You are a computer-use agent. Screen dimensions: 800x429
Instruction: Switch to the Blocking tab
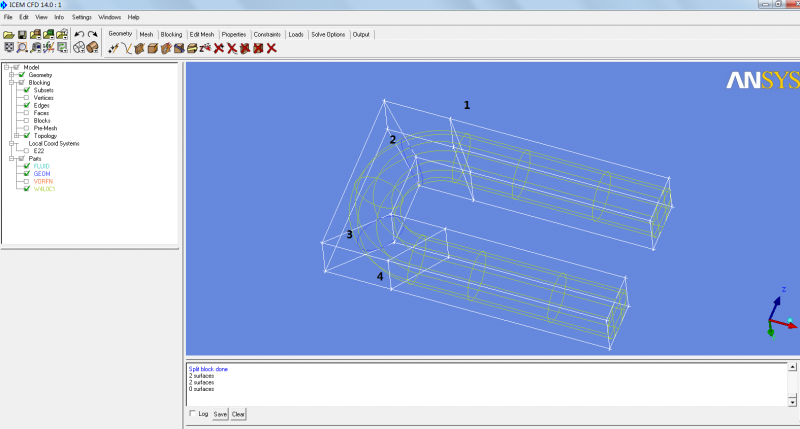click(x=171, y=34)
